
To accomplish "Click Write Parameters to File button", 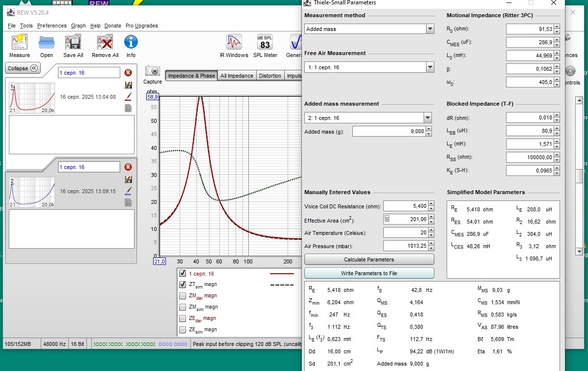I will point(369,273).
